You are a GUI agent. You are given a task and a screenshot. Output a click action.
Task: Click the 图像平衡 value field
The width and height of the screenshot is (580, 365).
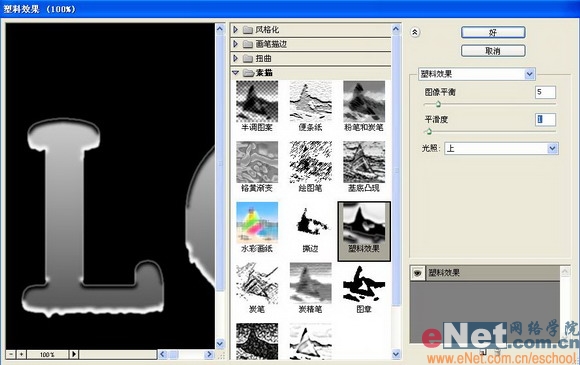545,92
